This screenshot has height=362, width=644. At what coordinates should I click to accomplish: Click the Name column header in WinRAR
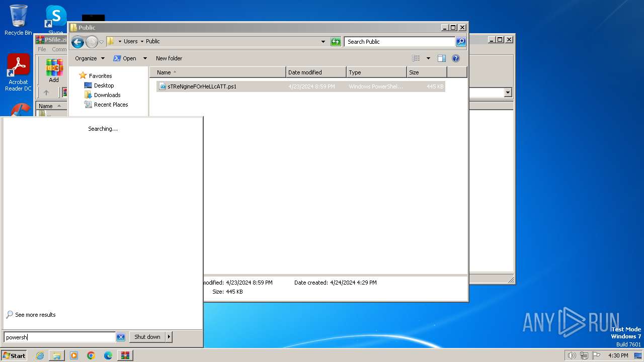[52, 106]
